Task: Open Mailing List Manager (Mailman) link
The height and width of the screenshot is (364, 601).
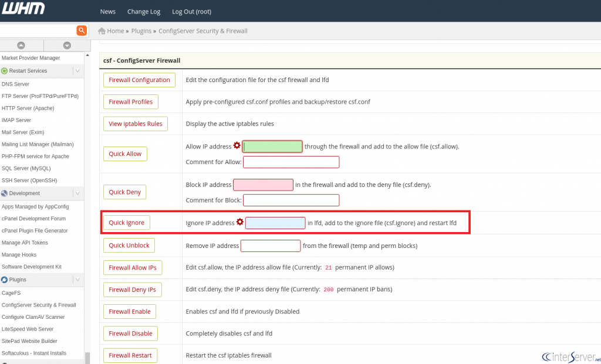Action: point(38,144)
